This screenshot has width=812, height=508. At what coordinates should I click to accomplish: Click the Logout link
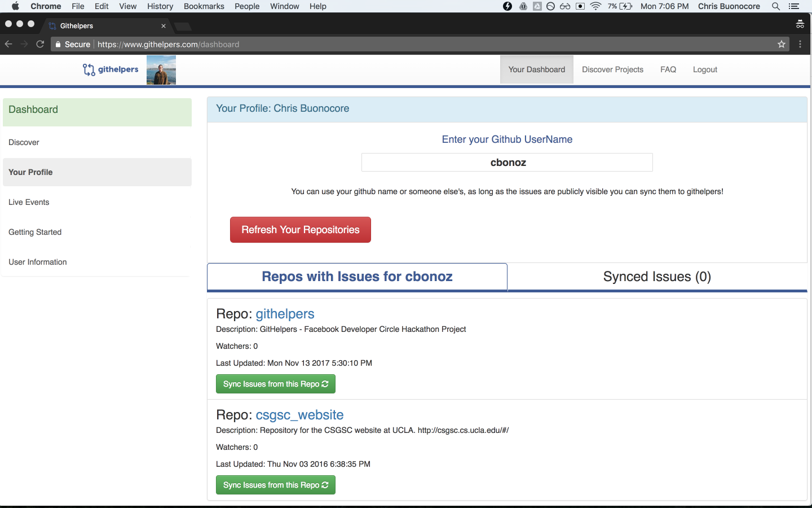coord(705,69)
